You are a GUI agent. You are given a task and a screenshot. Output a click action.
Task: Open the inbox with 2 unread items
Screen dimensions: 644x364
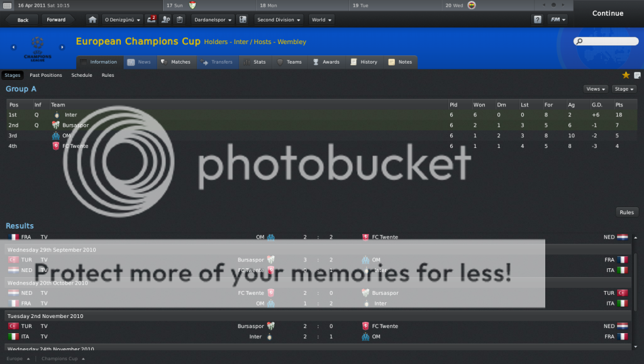[152, 20]
